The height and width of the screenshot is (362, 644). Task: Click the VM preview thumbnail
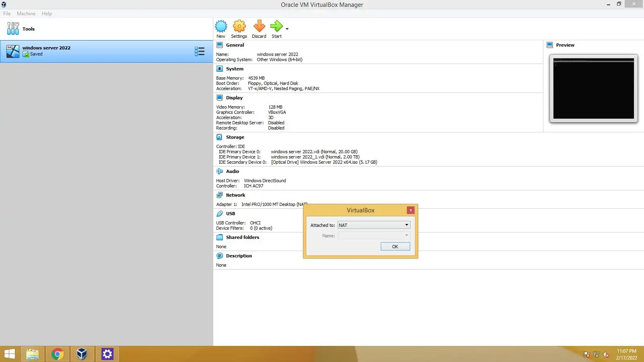594,88
